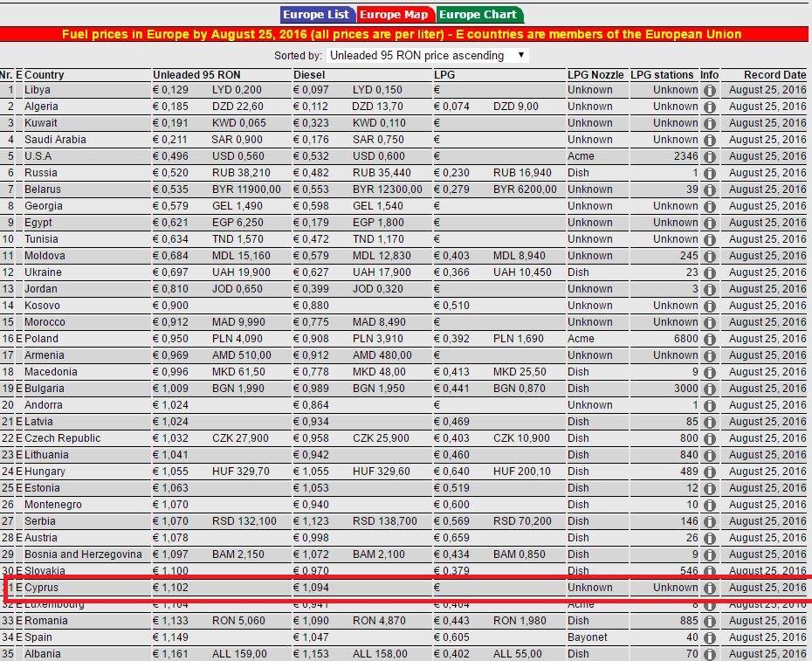Click the 'Bayonet' nozzle value for Spain
Image resolution: width=812 pixels, height=661 pixels.
pos(588,637)
